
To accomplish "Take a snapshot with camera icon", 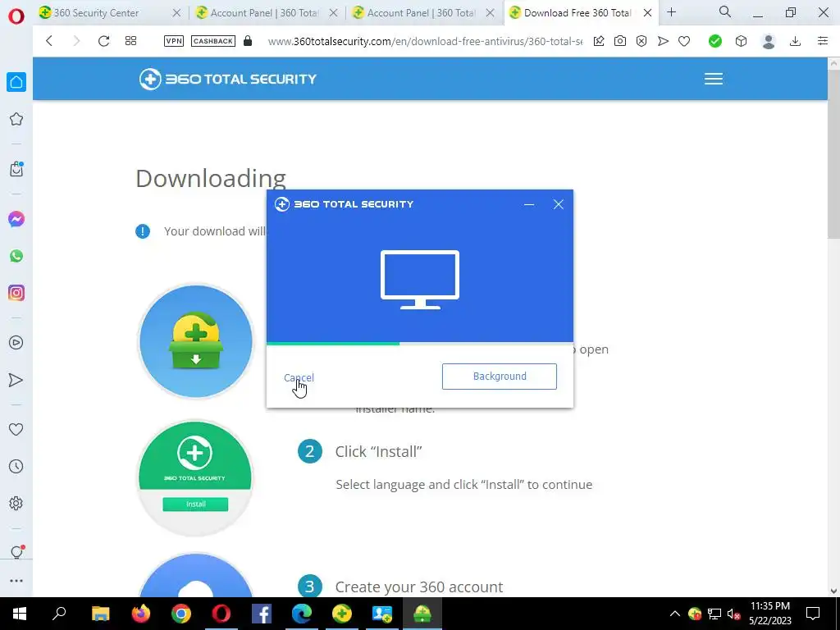I will [620, 41].
